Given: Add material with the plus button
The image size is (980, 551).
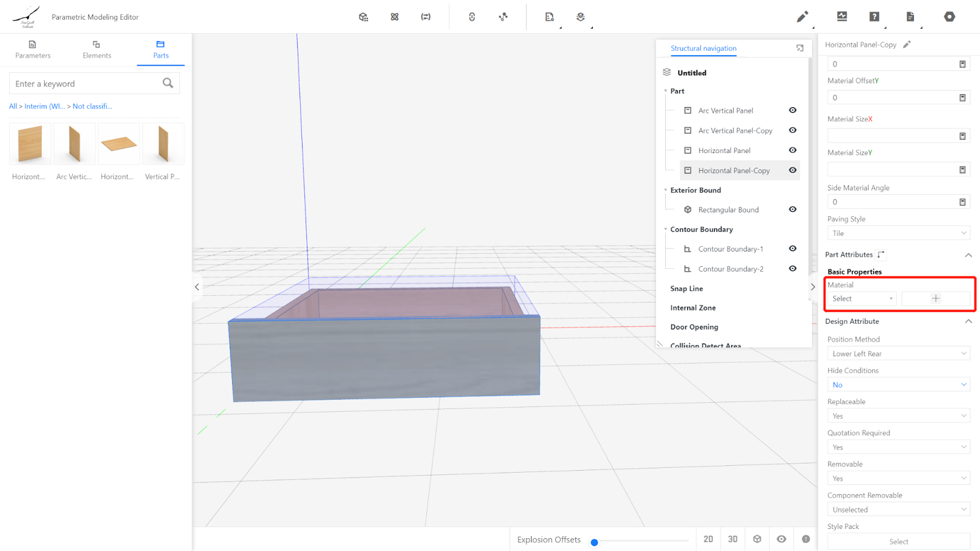Looking at the screenshot, I should coord(935,299).
